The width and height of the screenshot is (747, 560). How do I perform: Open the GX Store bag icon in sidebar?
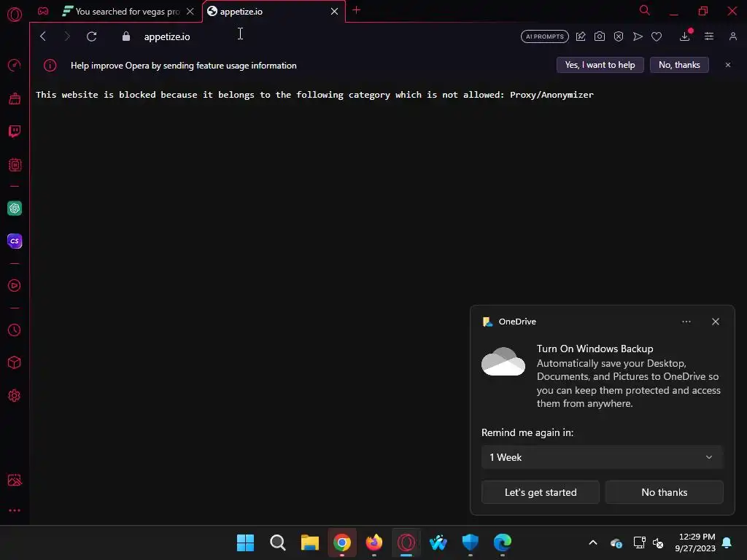click(x=15, y=98)
